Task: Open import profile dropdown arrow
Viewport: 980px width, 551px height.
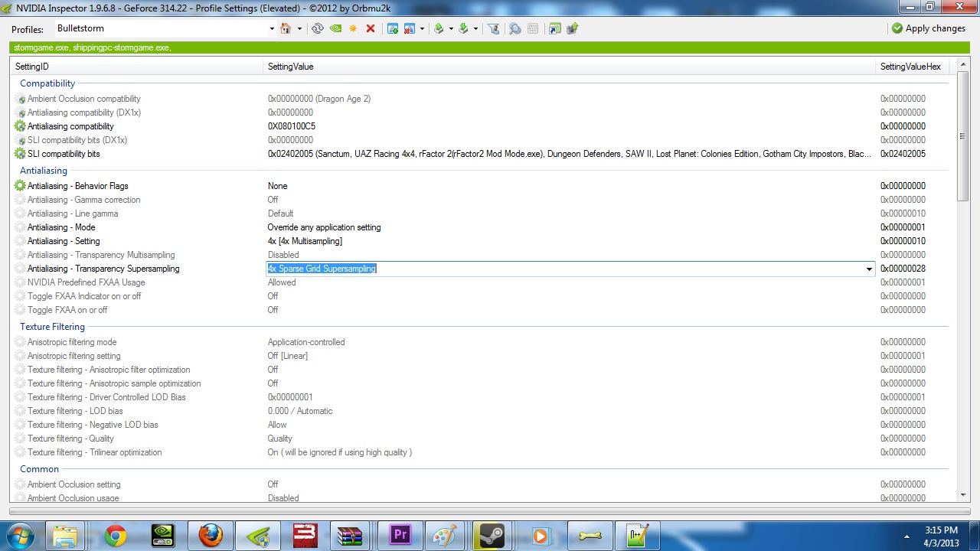Action: (475, 28)
